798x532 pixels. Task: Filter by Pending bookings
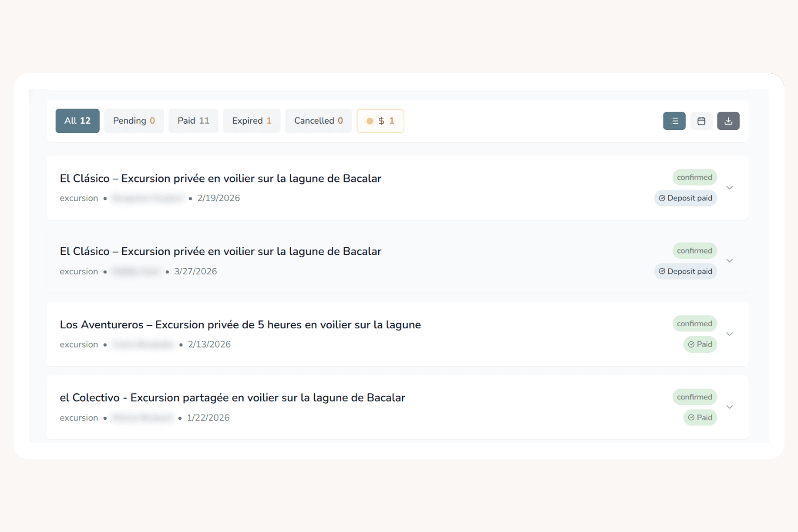(x=134, y=121)
